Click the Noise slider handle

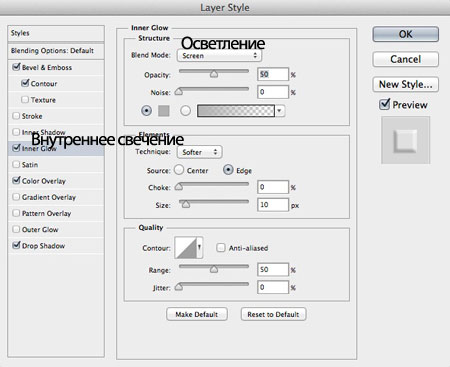point(179,91)
